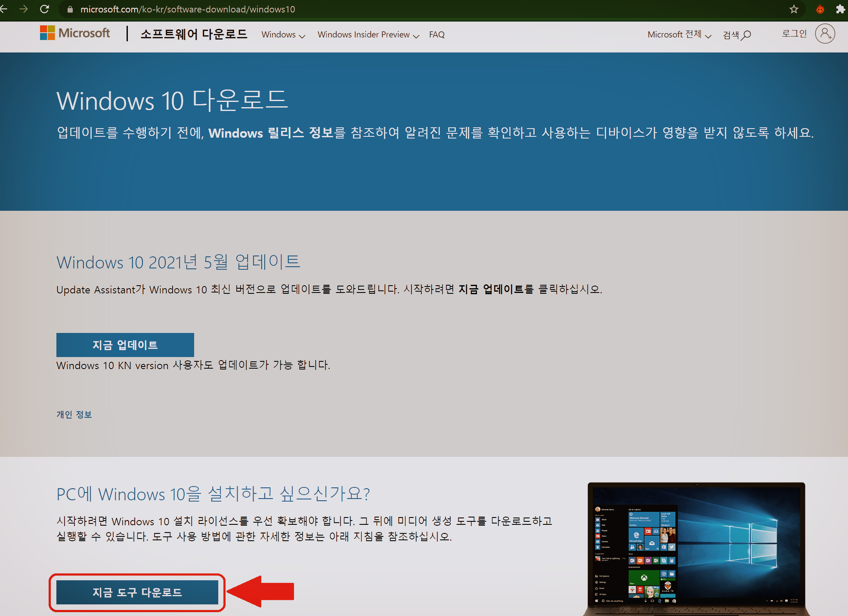Click the Windows 10 다운로드 page title
Image resolution: width=848 pixels, height=616 pixels.
172,100
